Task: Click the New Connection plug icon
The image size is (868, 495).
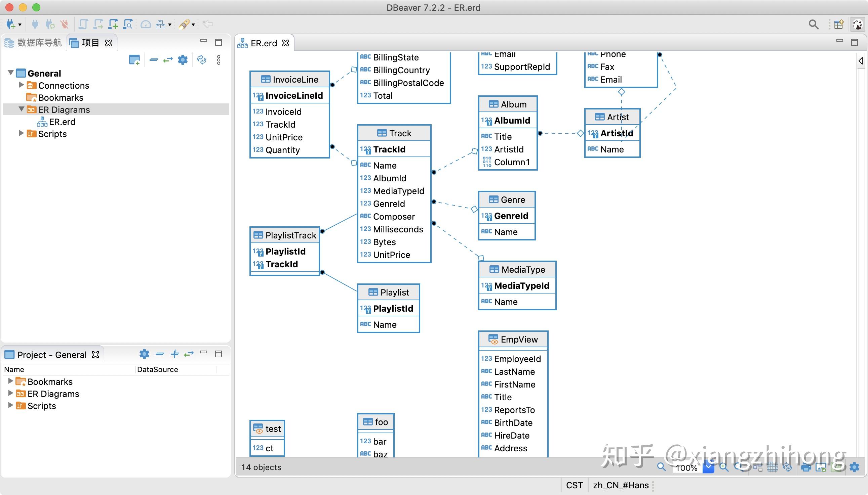Action: [10, 24]
